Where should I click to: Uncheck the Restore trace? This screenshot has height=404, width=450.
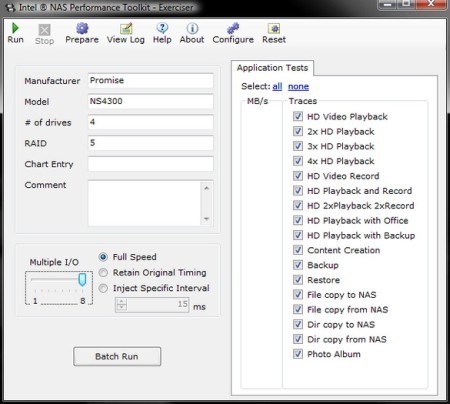[x=298, y=279]
